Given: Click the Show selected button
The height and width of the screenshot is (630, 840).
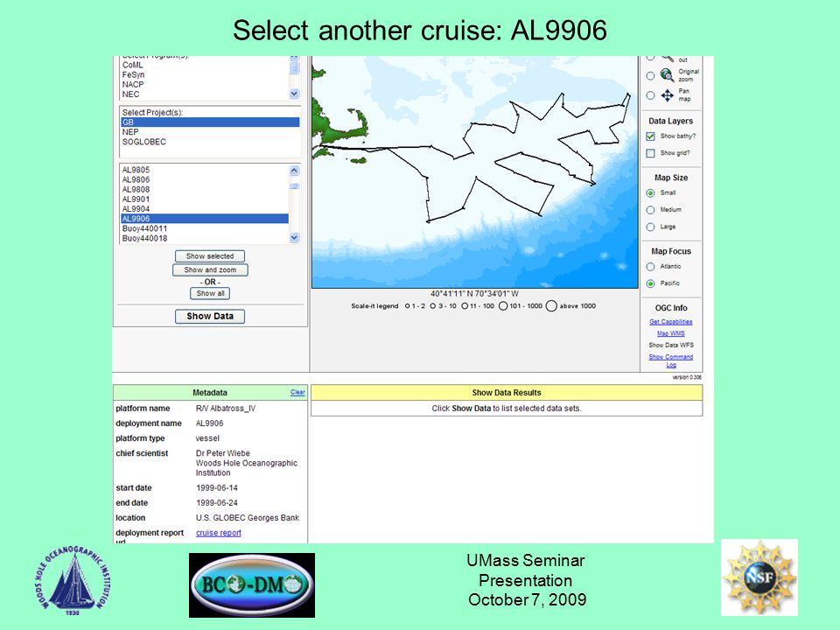Looking at the screenshot, I should pos(210,256).
